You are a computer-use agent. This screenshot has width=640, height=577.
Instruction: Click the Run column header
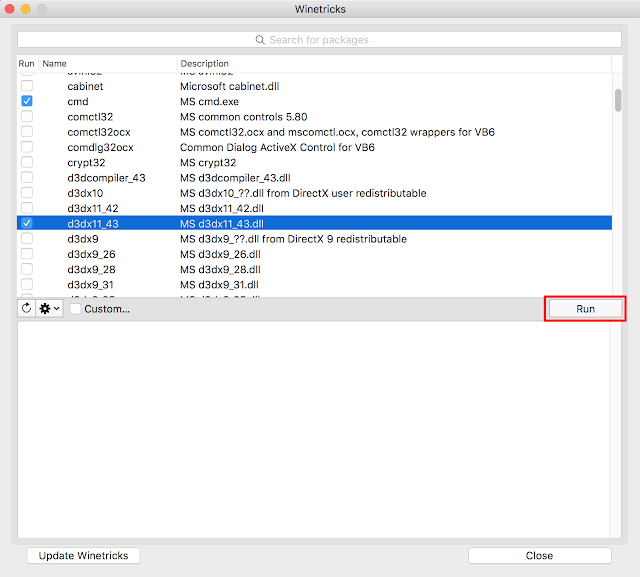27,64
